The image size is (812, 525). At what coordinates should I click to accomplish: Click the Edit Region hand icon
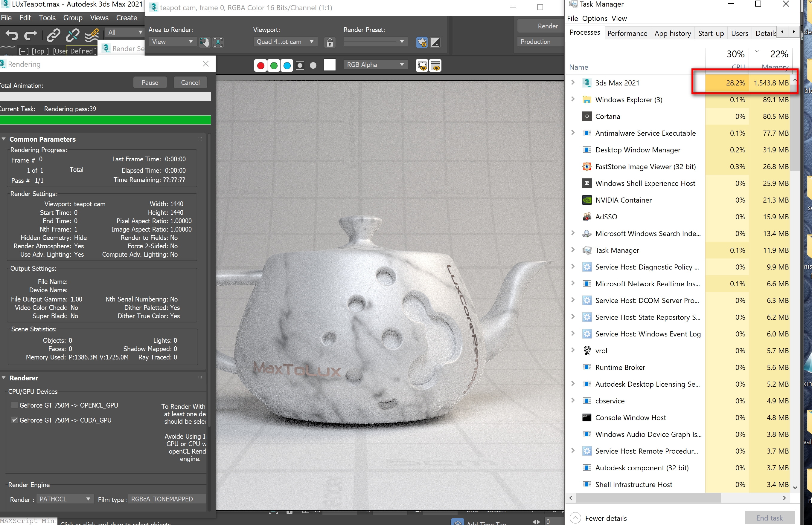pyautogui.click(x=205, y=42)
